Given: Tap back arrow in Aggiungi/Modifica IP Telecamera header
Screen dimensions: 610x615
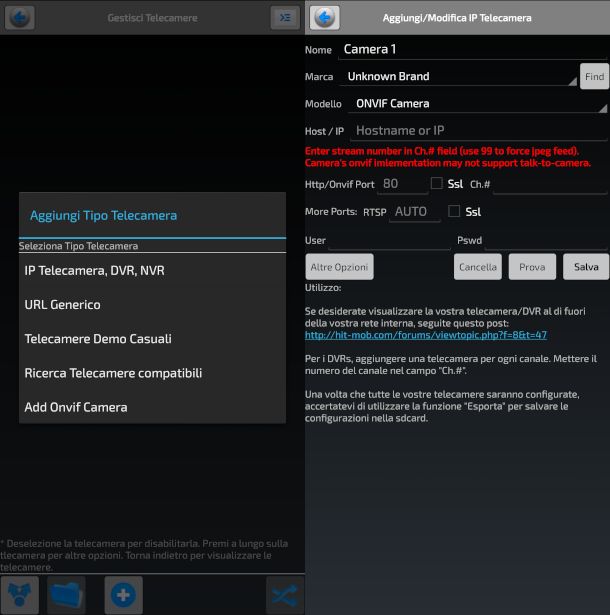Looking at the screenshot, I should click(x=325, y=17).
